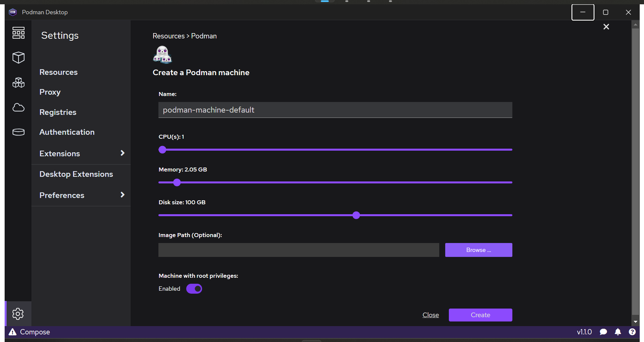
Task: Click the Browse ... button
Action: tap(479, 250)
